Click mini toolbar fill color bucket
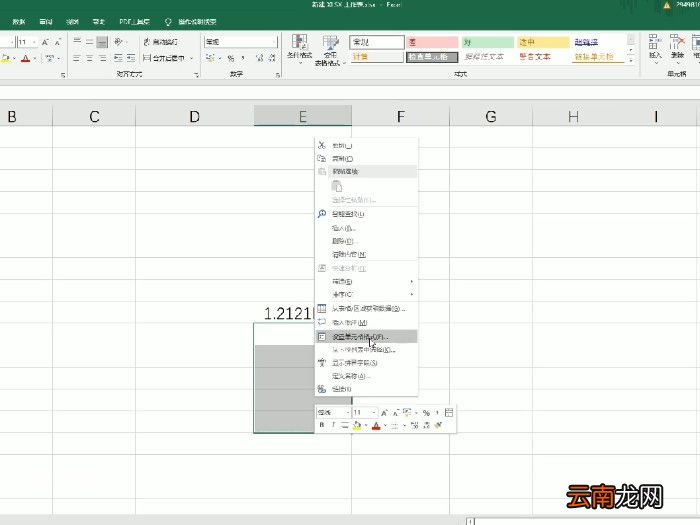 [x=357, y=425]
